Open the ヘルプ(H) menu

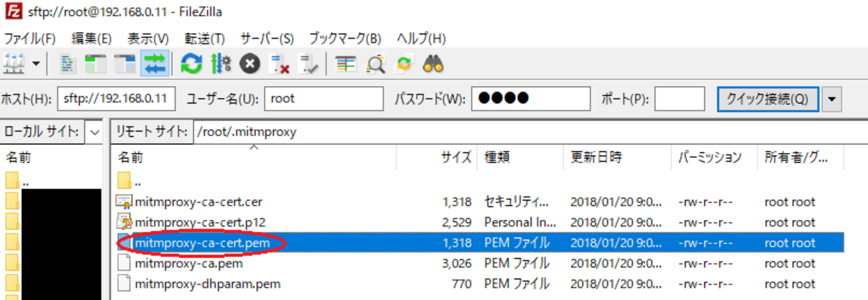tap(421, 38)
